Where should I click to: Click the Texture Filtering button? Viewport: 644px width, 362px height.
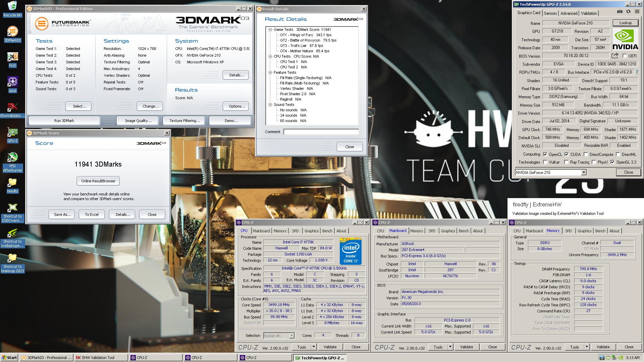pyautogui.click(x=184, y=121)
